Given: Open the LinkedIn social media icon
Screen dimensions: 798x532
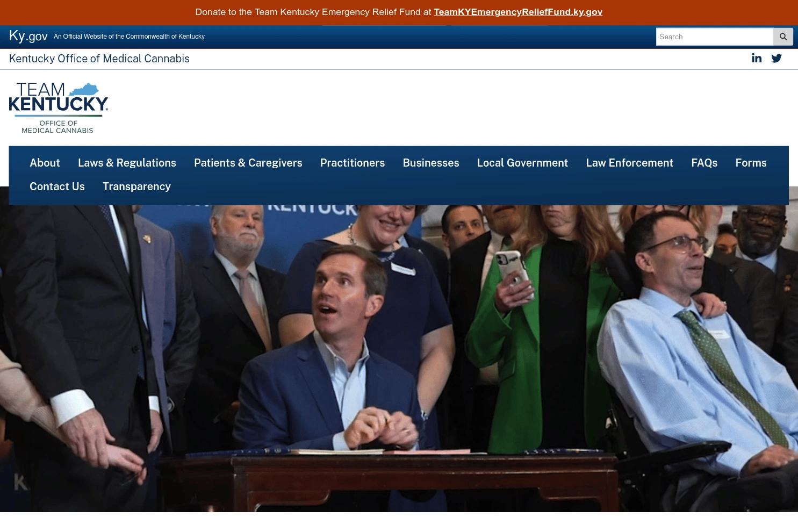Looking at the screenshot, I should [757, 58].
